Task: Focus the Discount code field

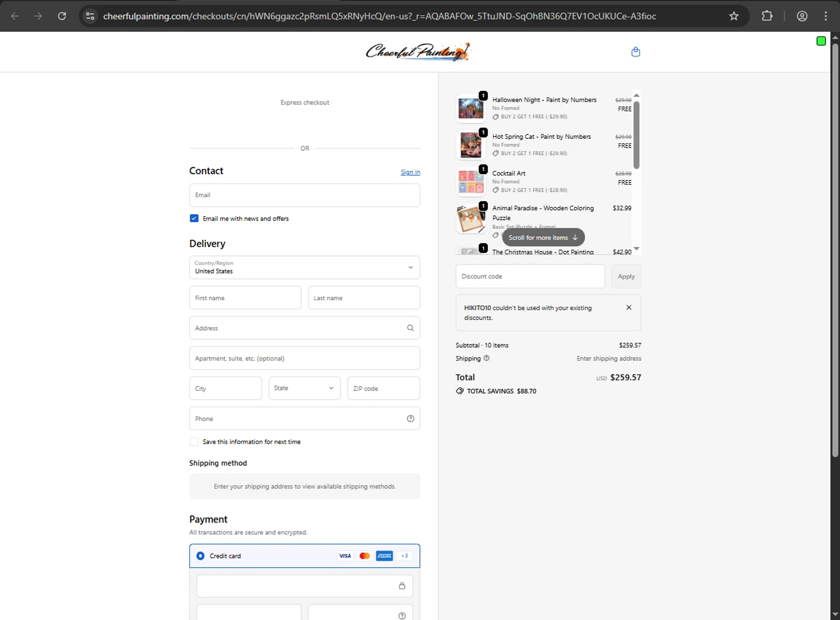Action: [530, 277]
